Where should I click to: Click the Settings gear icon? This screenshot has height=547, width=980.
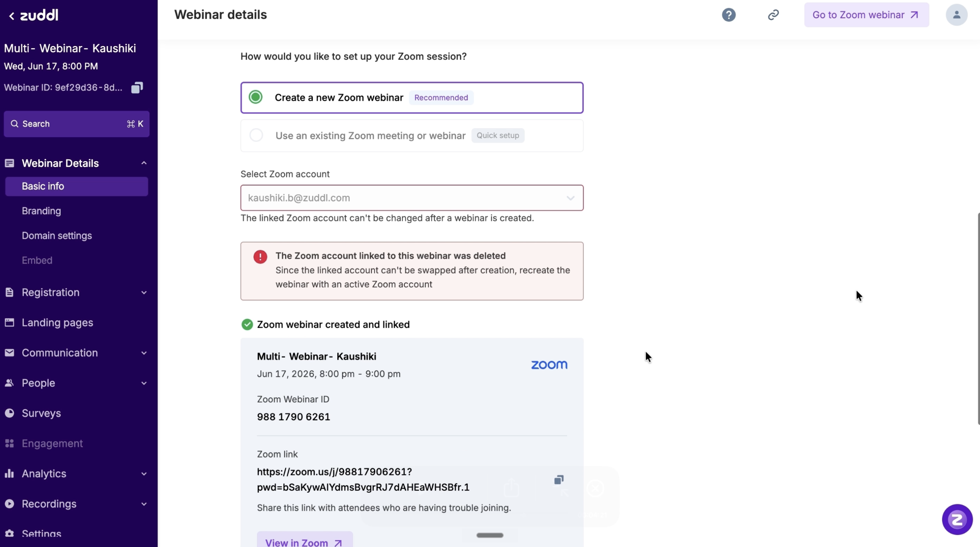point(10,533)
